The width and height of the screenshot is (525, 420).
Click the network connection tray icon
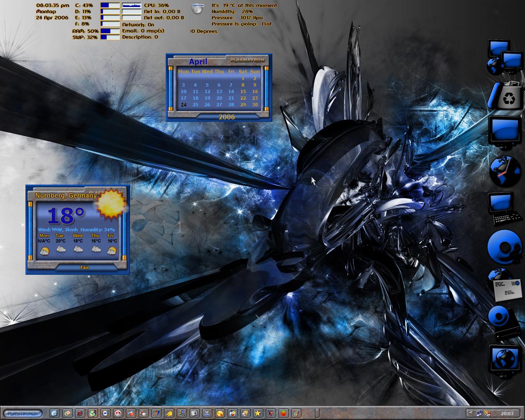click(x=479, y=413)
